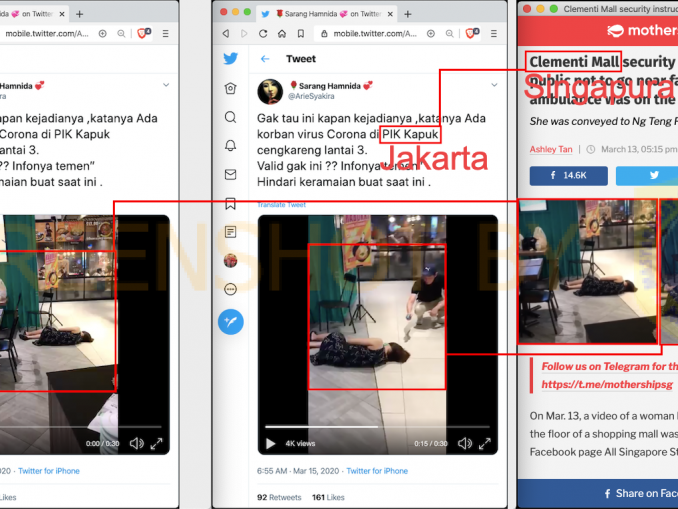678x509 pixels.
Task: Open new tab with plus in middle window
Action: click(x=407, y=14)
